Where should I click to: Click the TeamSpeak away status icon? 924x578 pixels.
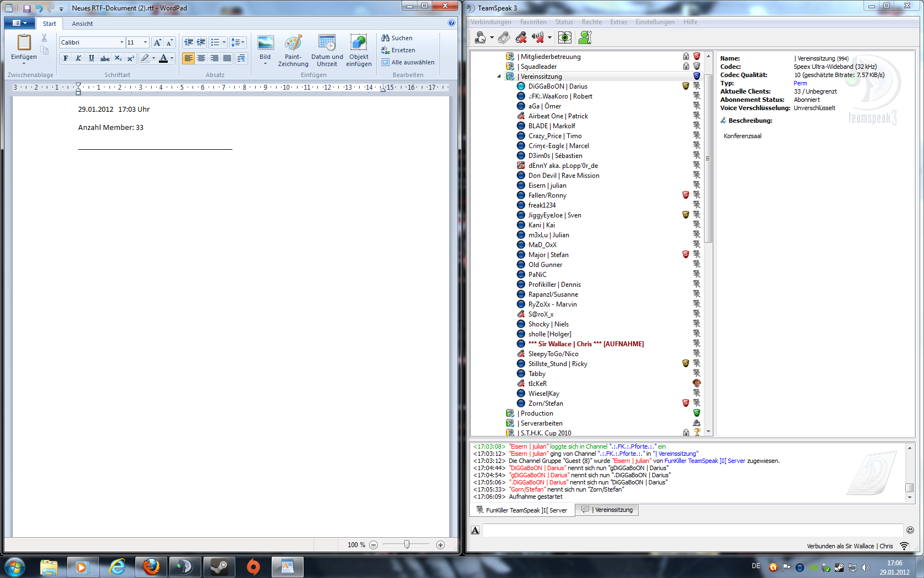(480, 37)
